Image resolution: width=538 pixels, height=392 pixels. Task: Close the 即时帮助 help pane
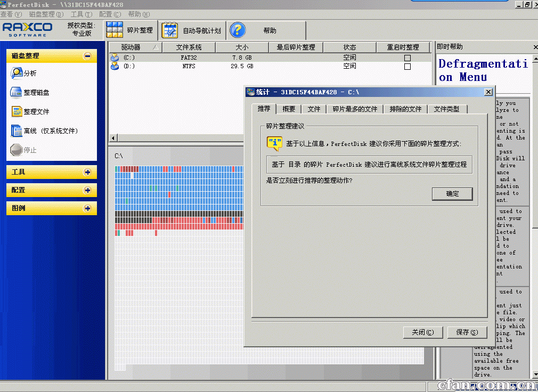coord(535,47)
